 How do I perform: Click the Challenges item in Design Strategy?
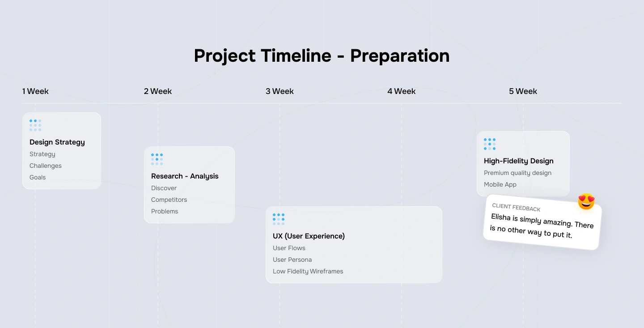[46, 166]
